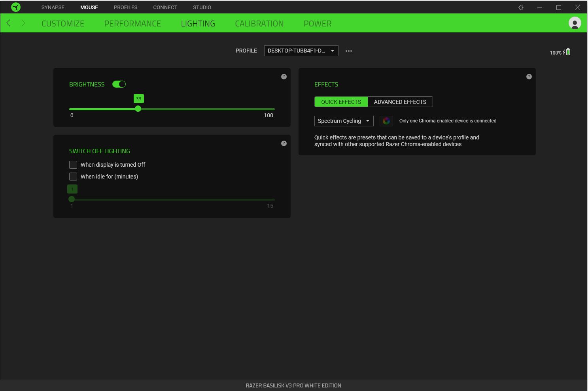Go forward with the right arrow

click(x=23, y=23)
